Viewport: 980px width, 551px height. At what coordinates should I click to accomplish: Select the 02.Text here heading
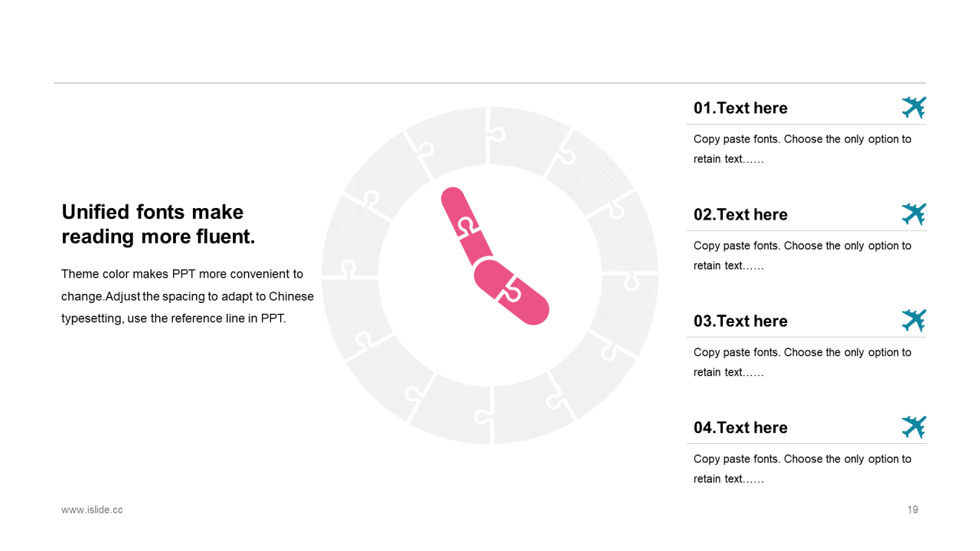(x=740, y=214)
